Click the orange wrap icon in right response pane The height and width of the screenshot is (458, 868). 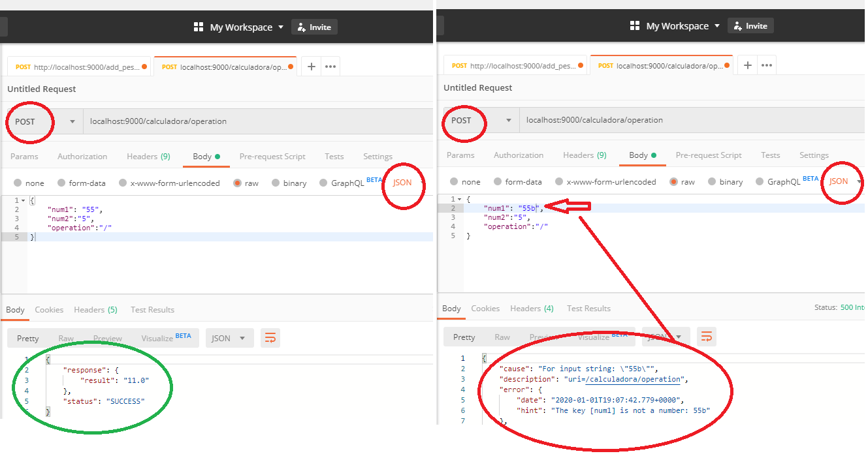pyautogui.click(x=706, y=337)
